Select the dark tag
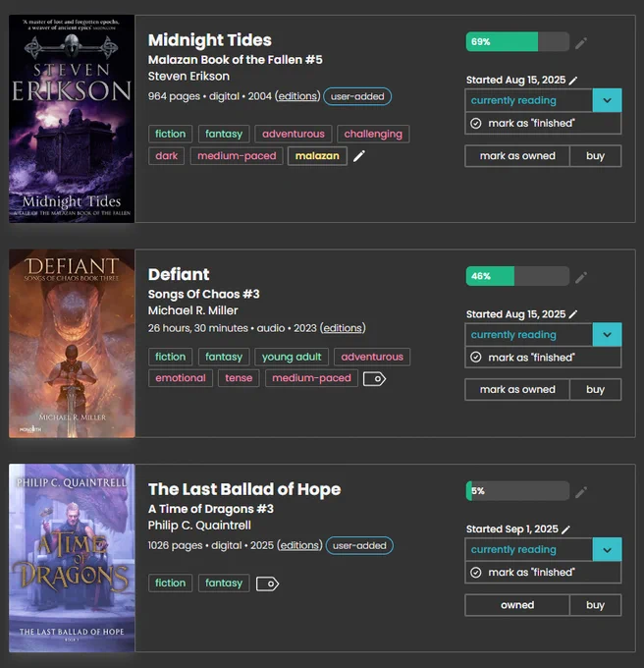 166,156
